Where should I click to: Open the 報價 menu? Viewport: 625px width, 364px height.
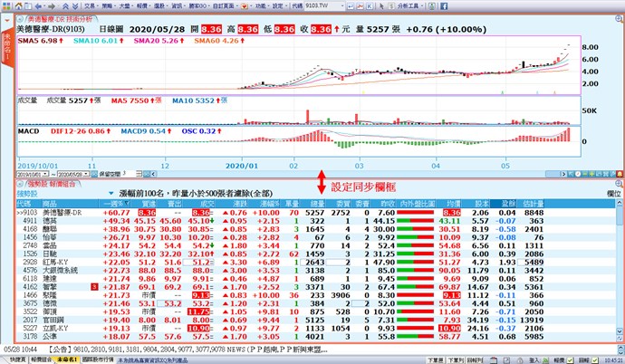pyautogui.click(x=143, y=6)
